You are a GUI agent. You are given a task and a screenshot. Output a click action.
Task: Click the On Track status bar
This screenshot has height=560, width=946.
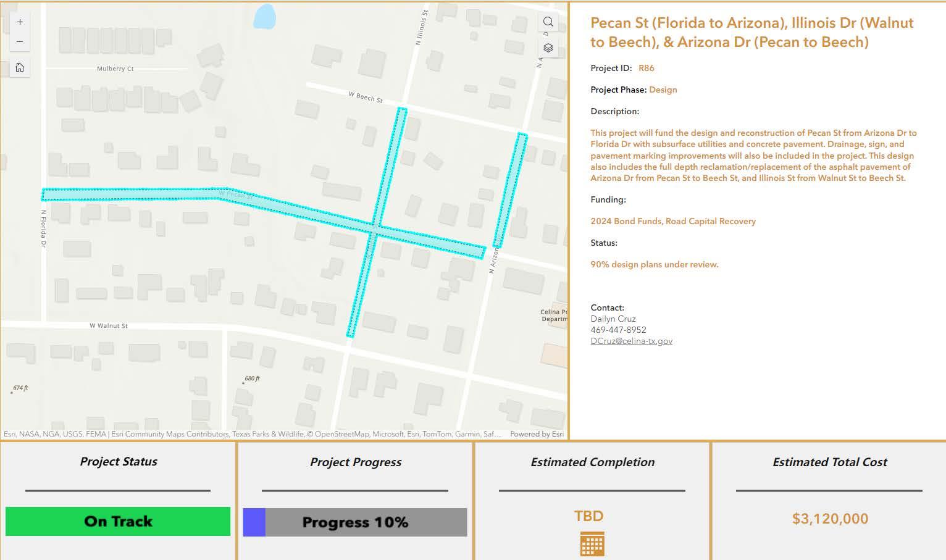pyautogui.click(x=118, y=521)
